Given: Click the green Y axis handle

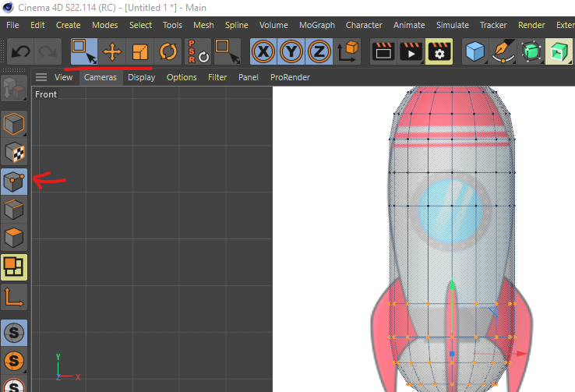Looking at the screenshot, I should click(x=452, y=284).
